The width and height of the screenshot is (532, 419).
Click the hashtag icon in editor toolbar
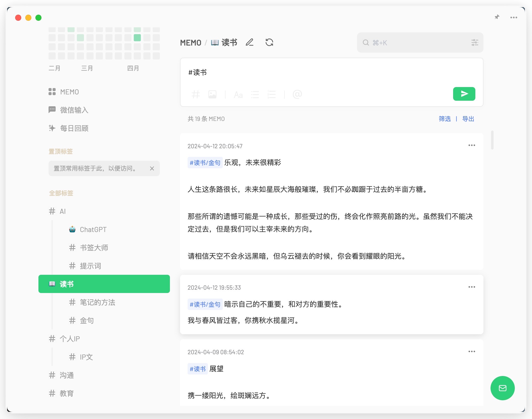click(x=195, y=95)
